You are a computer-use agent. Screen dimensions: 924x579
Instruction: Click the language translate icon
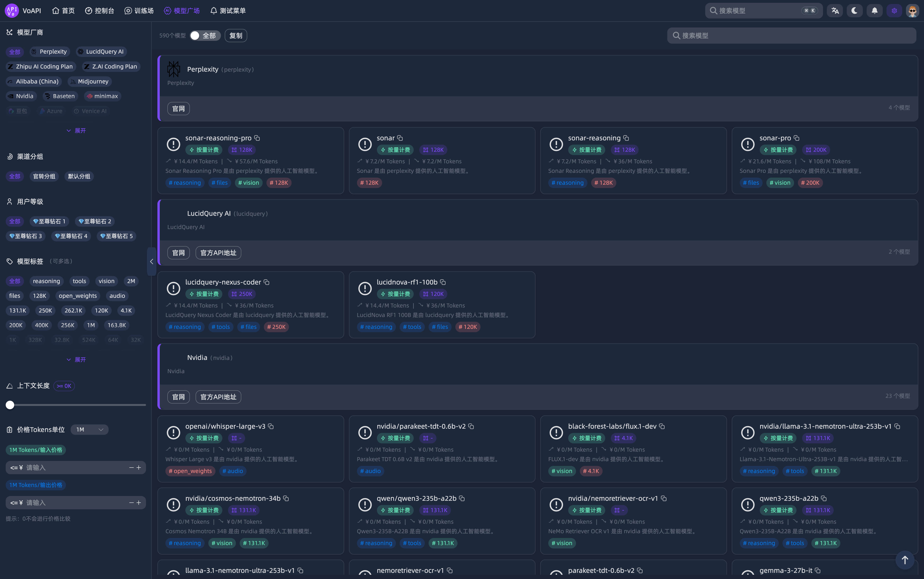point(835,11)
